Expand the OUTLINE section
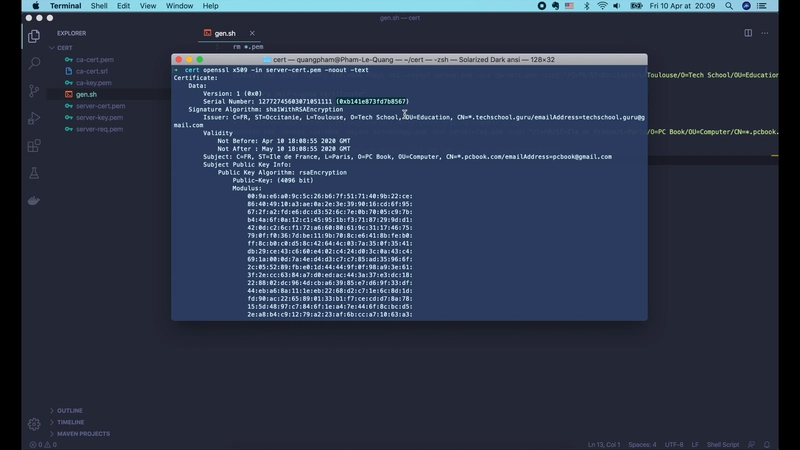Viewport: 800px width, 450px height. (x=70, y=410)
